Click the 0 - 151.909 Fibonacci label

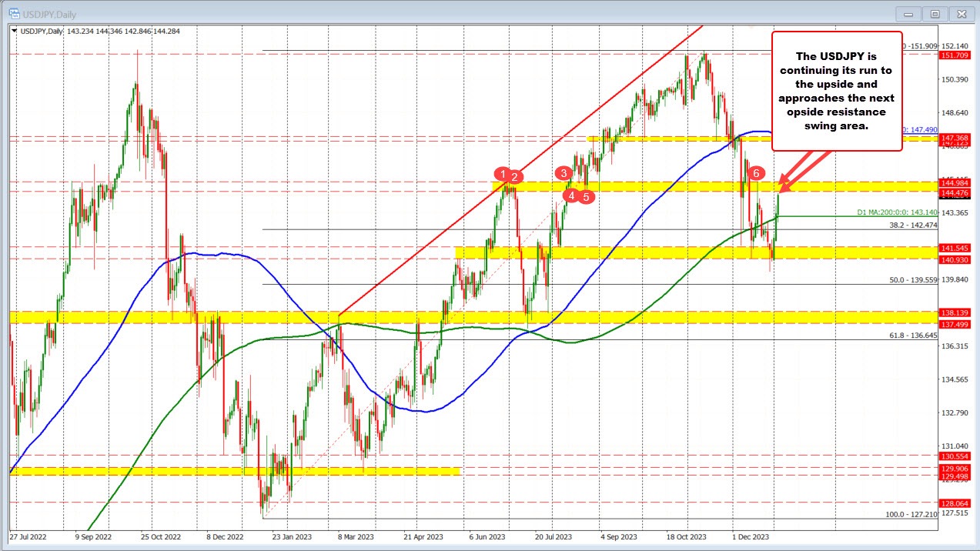pyautogui.click(x=918, y=46)
